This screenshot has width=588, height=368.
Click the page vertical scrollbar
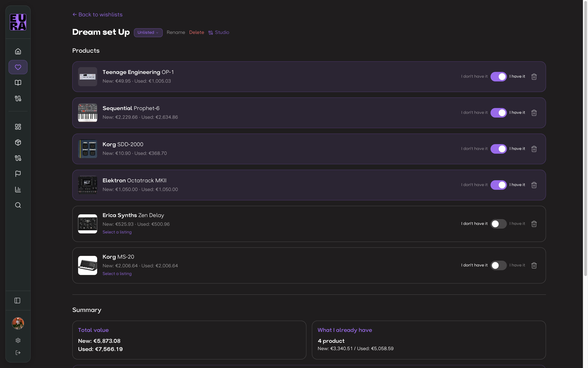[x=586, y=139]
